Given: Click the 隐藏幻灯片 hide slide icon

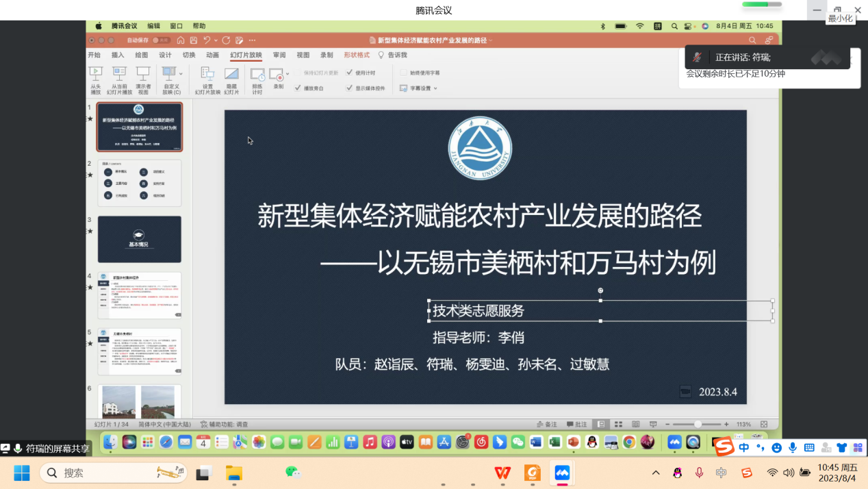Looking at the screenshot, I should coord(231,74).
